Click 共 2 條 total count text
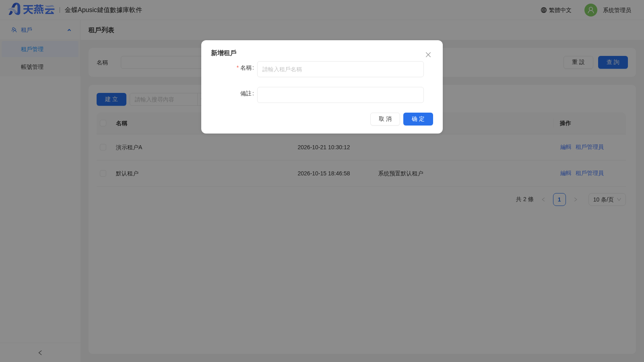Viewport: 644px width, 362px height. coord(525,200)
